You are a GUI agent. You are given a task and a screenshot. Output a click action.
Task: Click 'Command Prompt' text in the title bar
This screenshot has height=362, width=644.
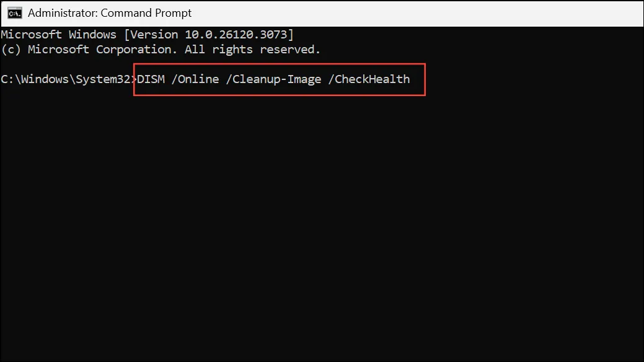(x=146, y=13)
